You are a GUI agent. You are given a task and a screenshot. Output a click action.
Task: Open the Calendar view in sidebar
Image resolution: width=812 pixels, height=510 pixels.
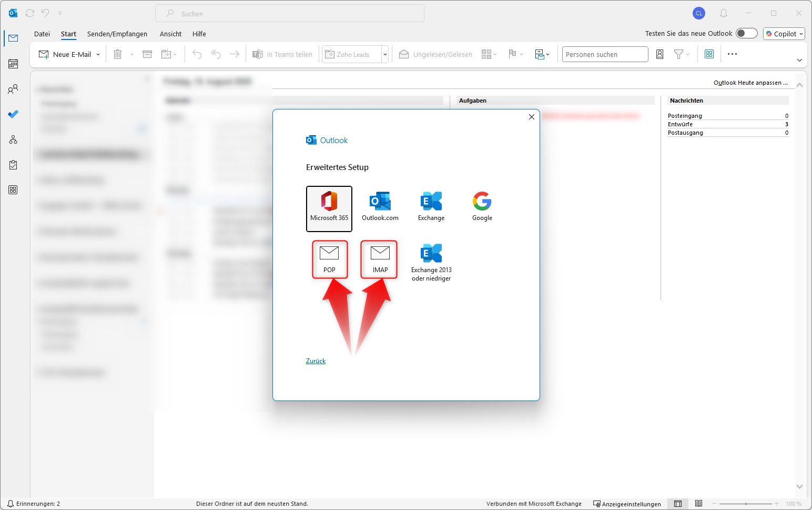tap(13, 64)
